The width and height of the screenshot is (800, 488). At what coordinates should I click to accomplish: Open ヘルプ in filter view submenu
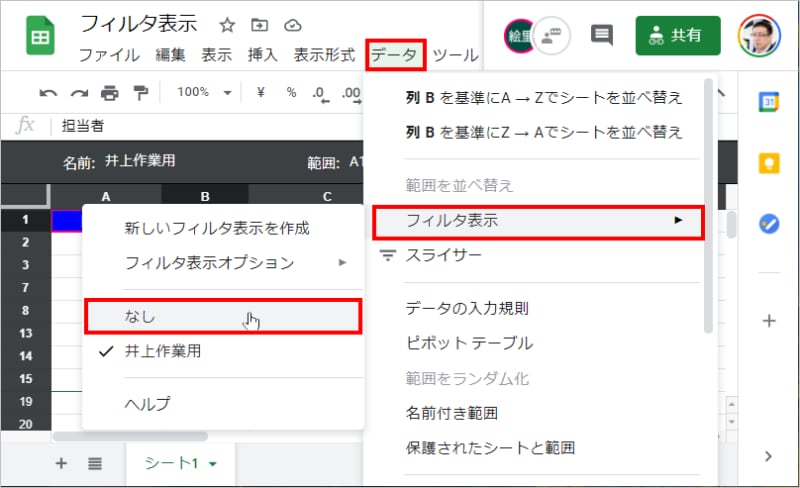pyautogui.click(x=223, y=404)
